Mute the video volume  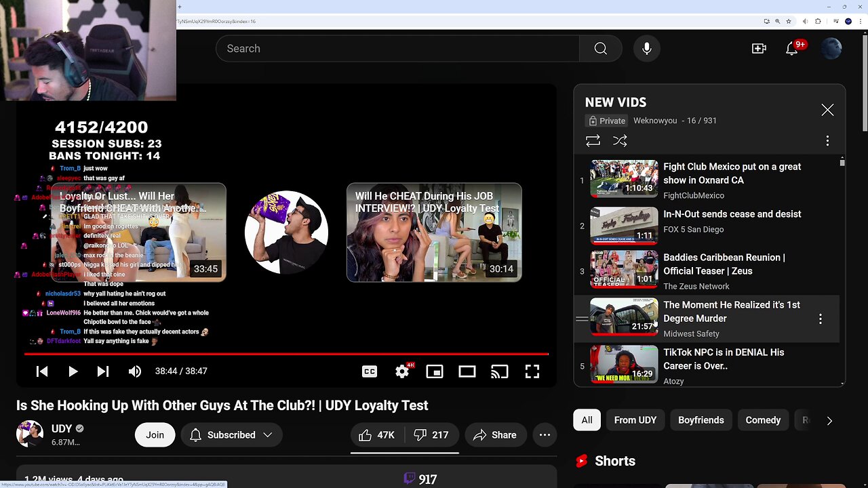coord(135,371)
